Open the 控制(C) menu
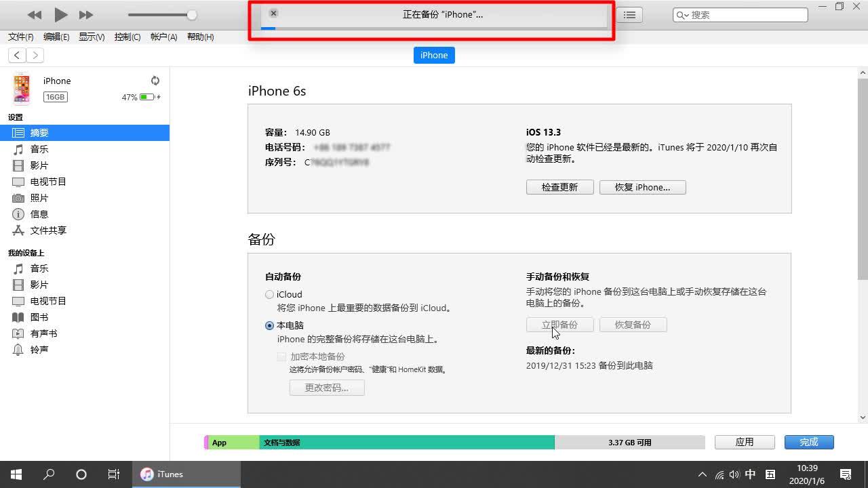Viewport: 868px width, 488px height. click(127, 37)
